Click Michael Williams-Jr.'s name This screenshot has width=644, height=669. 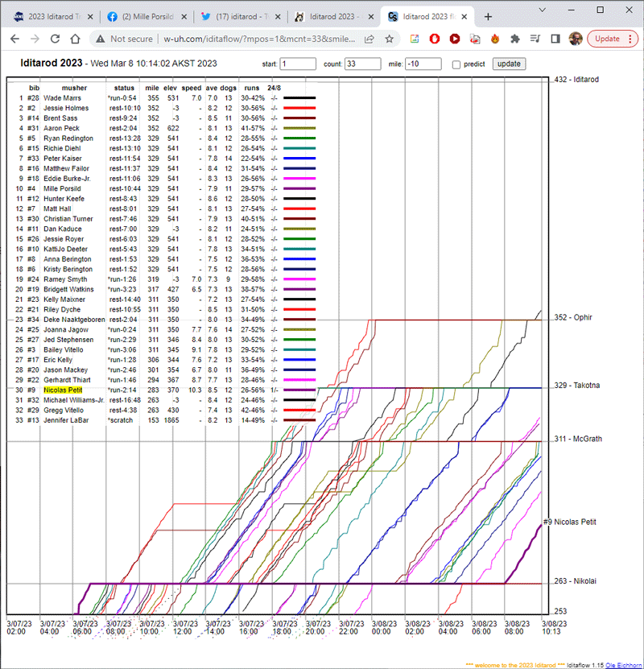(x=74, y=400)
